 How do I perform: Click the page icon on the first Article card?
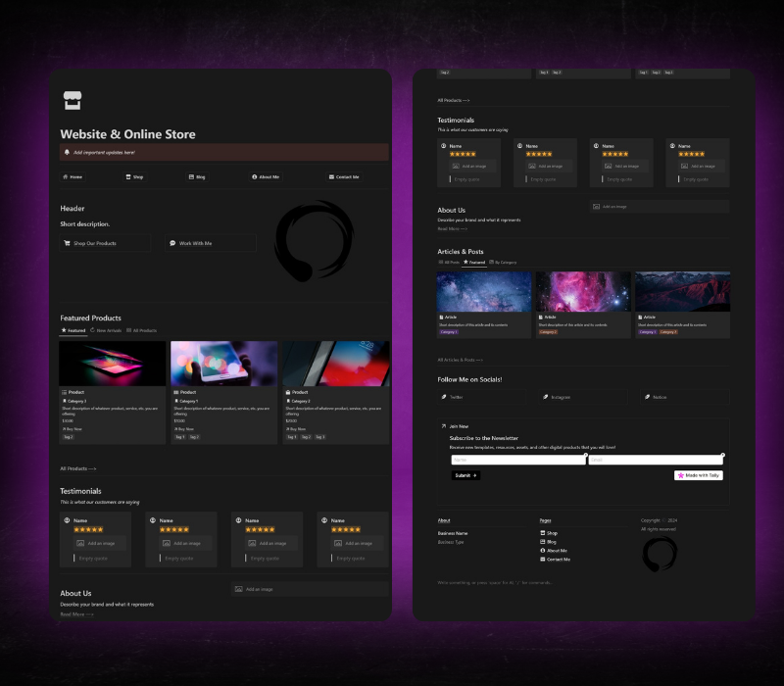coord(442,317)
